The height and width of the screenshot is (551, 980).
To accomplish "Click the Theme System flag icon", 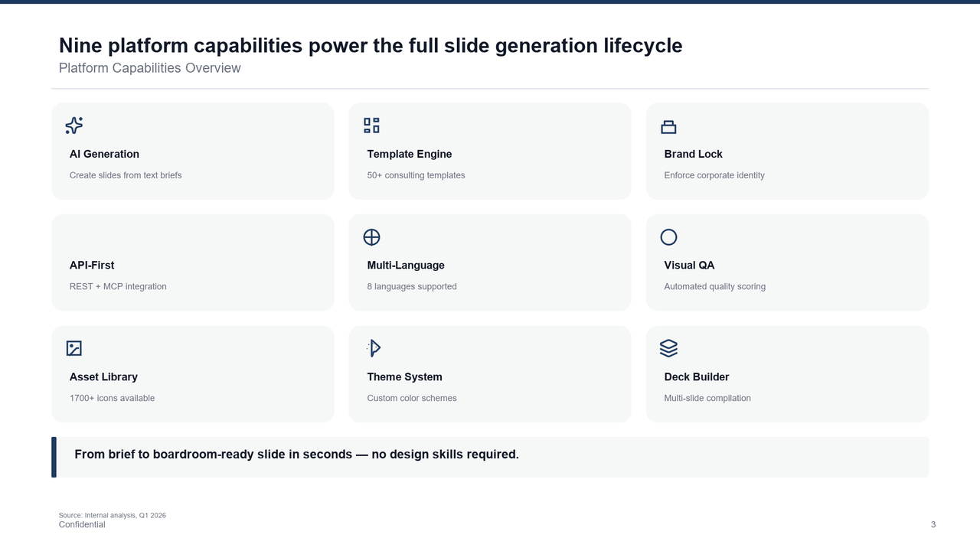I will point(373,347).
